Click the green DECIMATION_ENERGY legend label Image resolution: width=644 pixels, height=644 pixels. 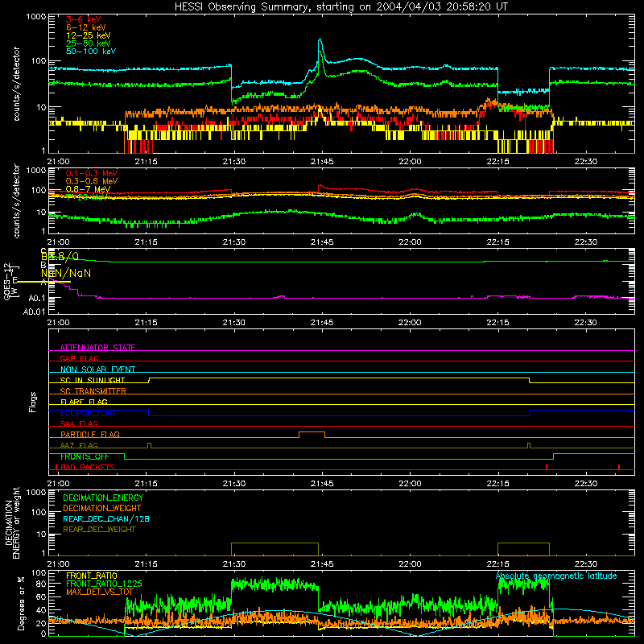[104, 497]
